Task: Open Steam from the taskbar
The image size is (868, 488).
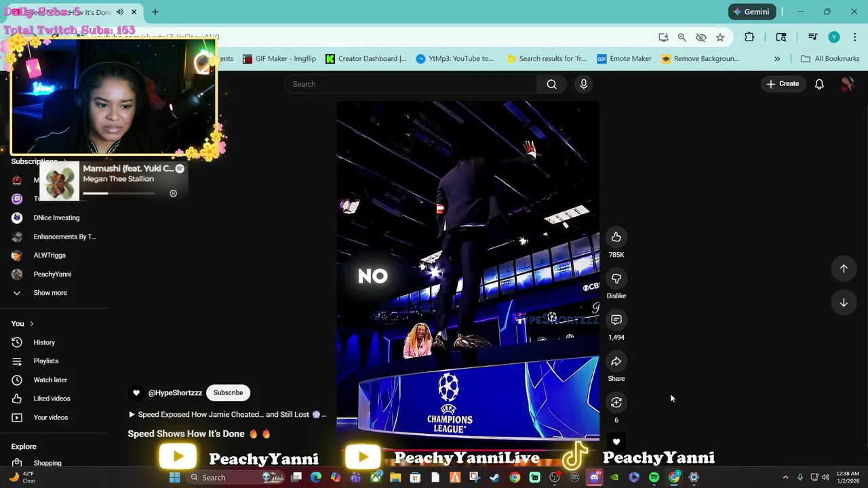Action: [495, 477]
